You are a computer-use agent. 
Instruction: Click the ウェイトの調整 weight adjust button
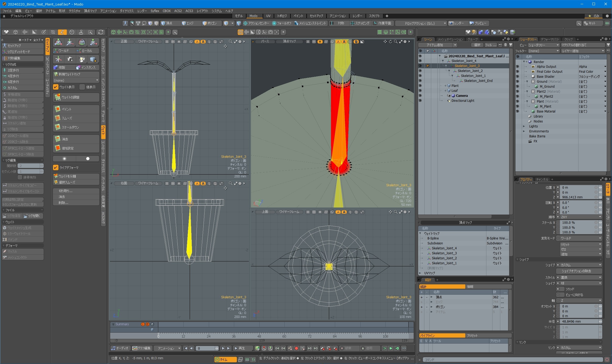(76, 97)
